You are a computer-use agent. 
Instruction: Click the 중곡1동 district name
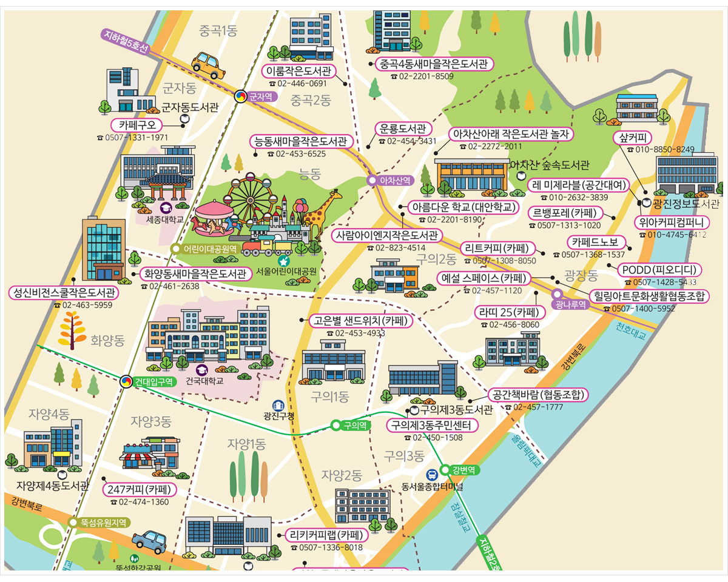(218, 30)
